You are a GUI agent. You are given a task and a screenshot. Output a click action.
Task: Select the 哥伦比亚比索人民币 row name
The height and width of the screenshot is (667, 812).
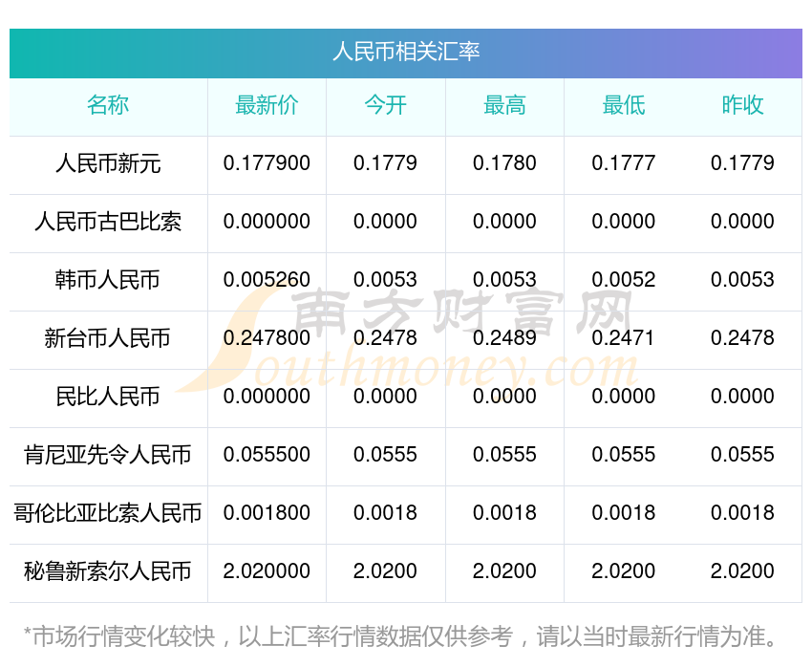(108, 513)
